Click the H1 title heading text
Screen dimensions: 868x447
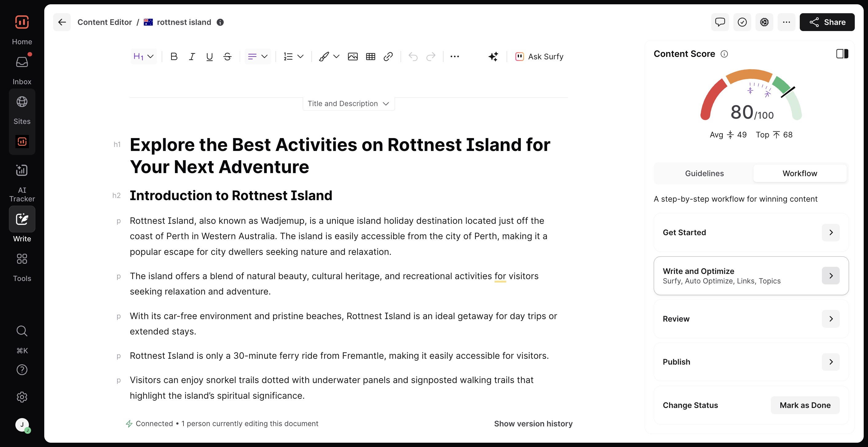point(340,156)
